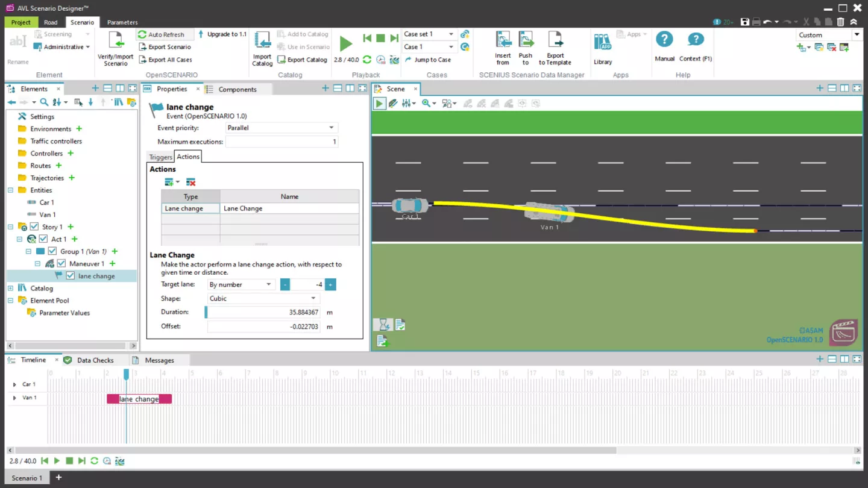
Task: Open Insert from in Scenario Data Manager
Action: [x=503, y=40]
